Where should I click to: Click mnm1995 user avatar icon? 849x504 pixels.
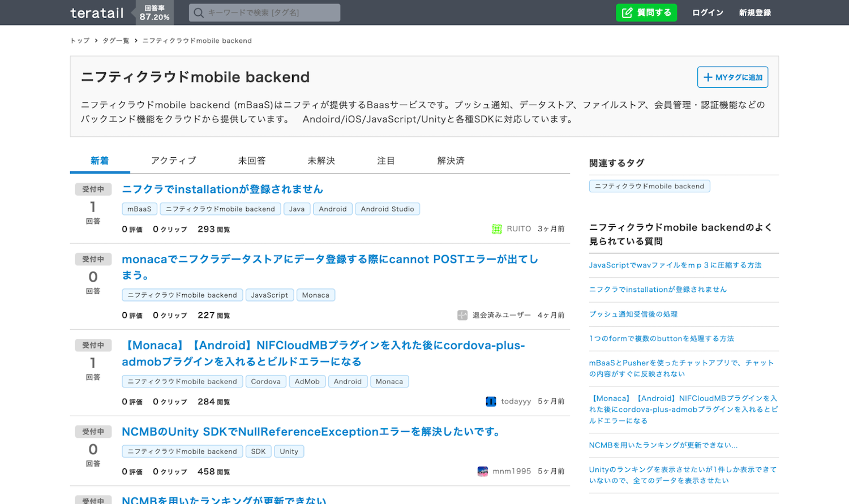483,471
